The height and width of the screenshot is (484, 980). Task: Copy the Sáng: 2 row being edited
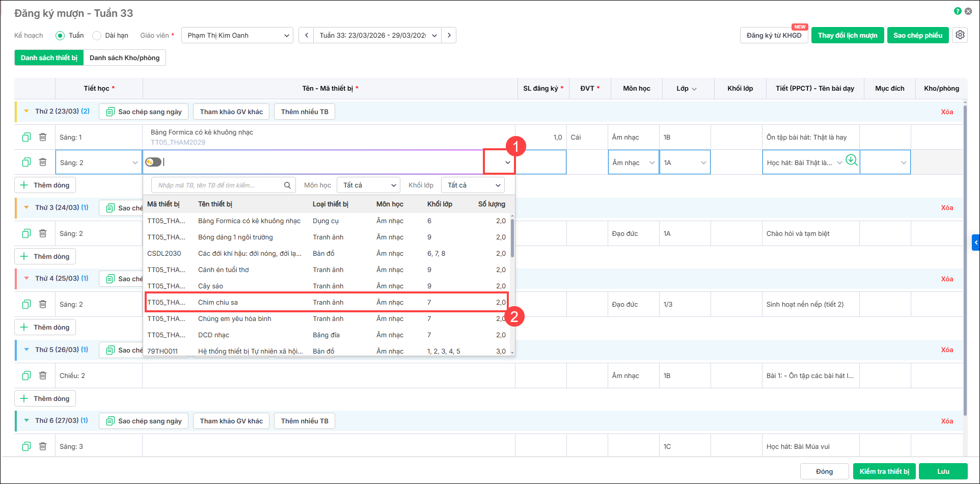[x=26, y=162]
